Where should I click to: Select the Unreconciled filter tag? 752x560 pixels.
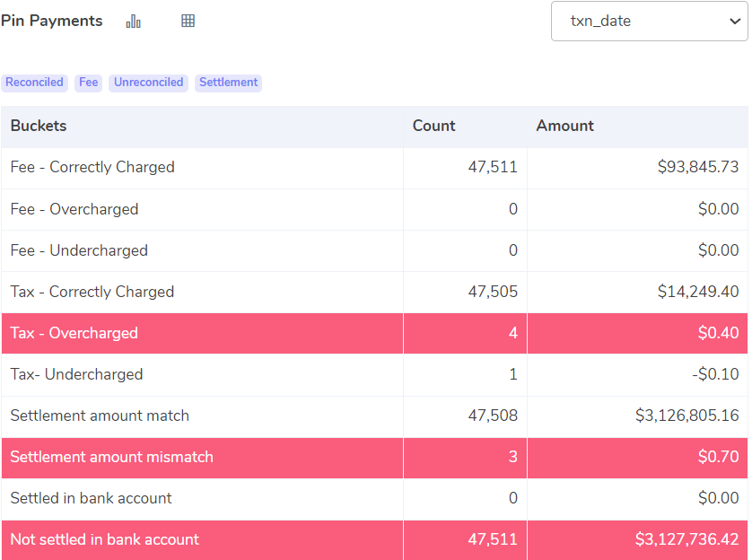(x=148, y=83)
